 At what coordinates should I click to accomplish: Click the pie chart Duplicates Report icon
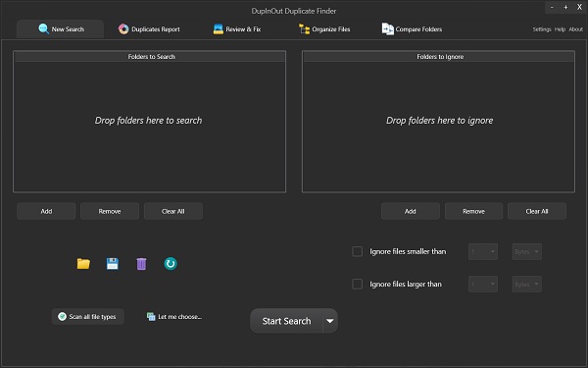tap(123, 28)
